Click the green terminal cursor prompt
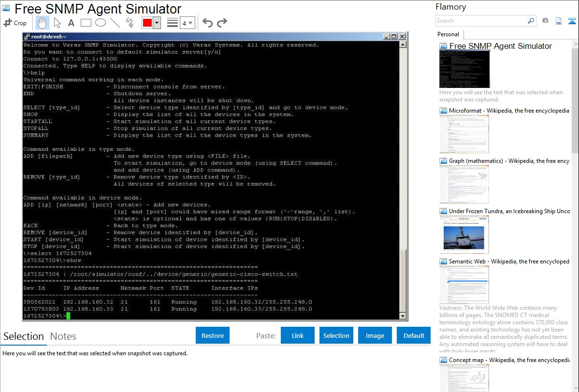The height and width of the screenshot is (392, 579). (x=68, y=316)
